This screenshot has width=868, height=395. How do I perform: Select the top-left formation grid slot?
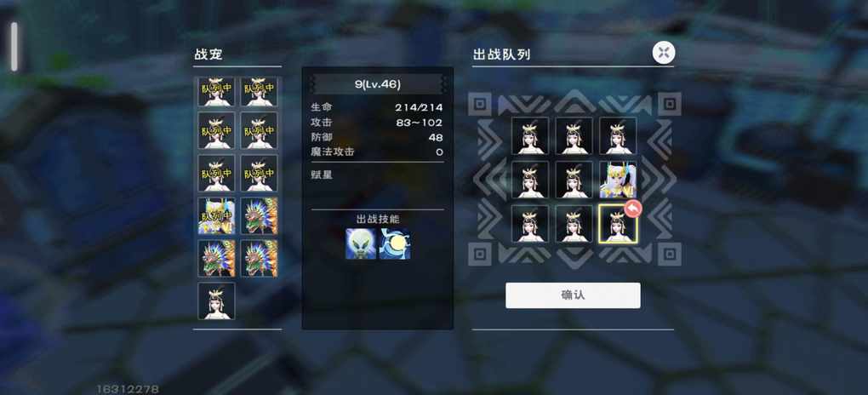[x=530, y=135]
